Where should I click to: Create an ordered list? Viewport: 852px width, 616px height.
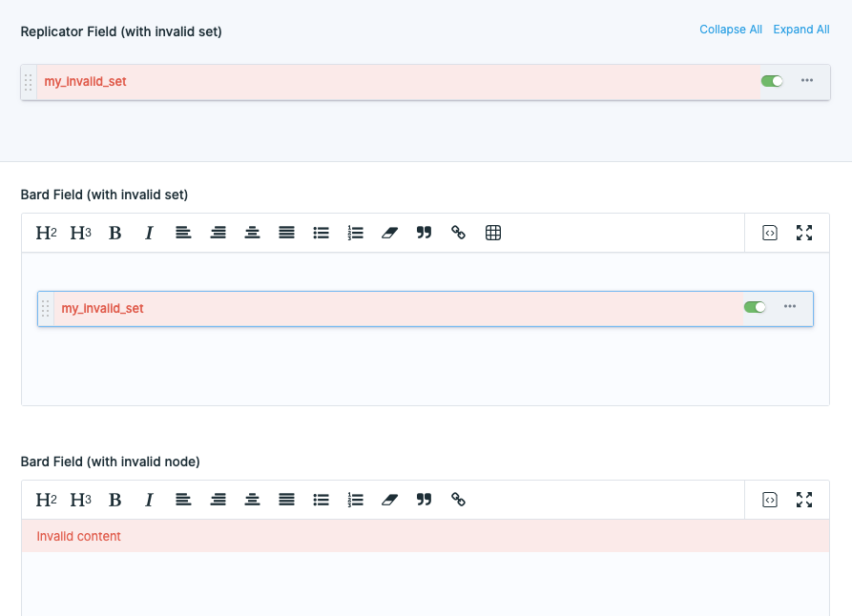tap(355, 233)
